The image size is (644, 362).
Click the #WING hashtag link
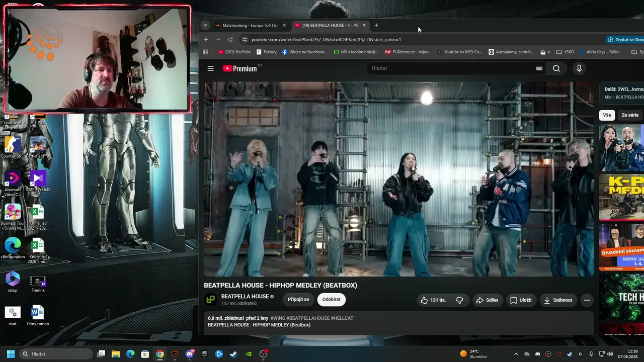coord(278,318)
